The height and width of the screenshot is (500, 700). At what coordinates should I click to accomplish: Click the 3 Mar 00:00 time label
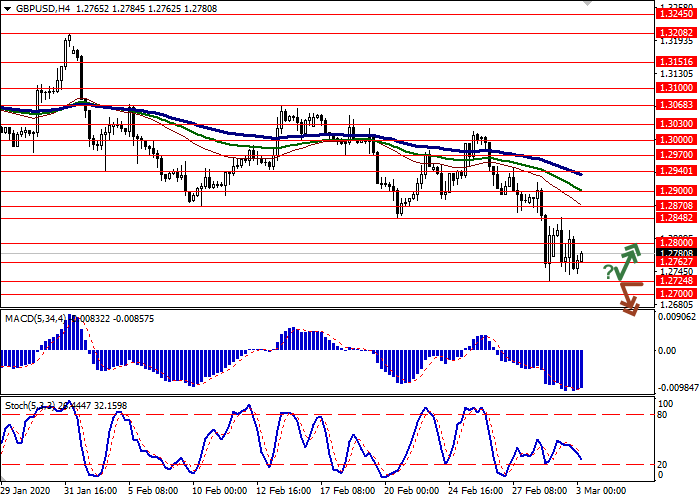tap(601, 491)
